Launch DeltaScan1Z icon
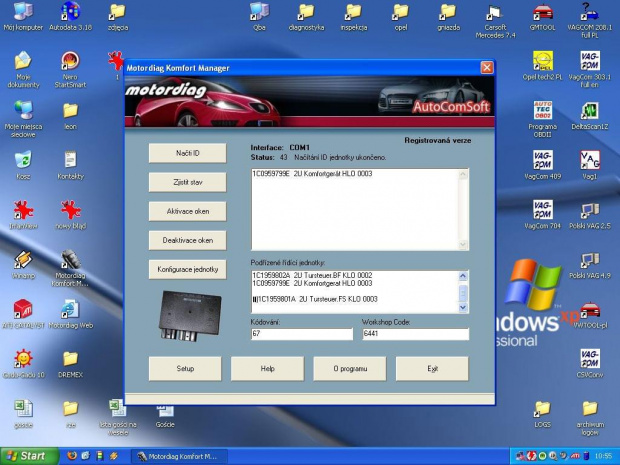The width and height of the screenshot is (620, 465). [590, 116]
